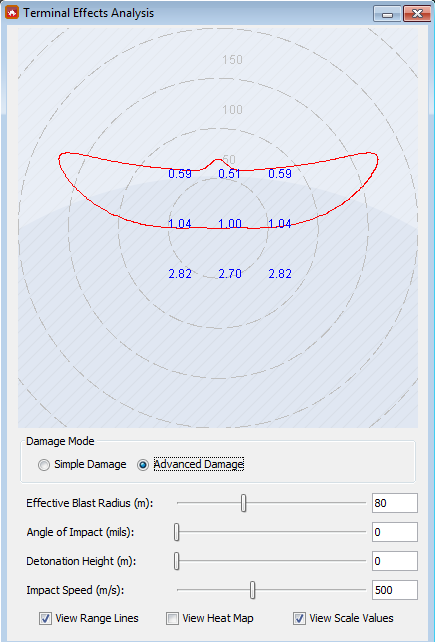
Task: Close the Terminal Effects Analysis window
Action: pos(417,14)
